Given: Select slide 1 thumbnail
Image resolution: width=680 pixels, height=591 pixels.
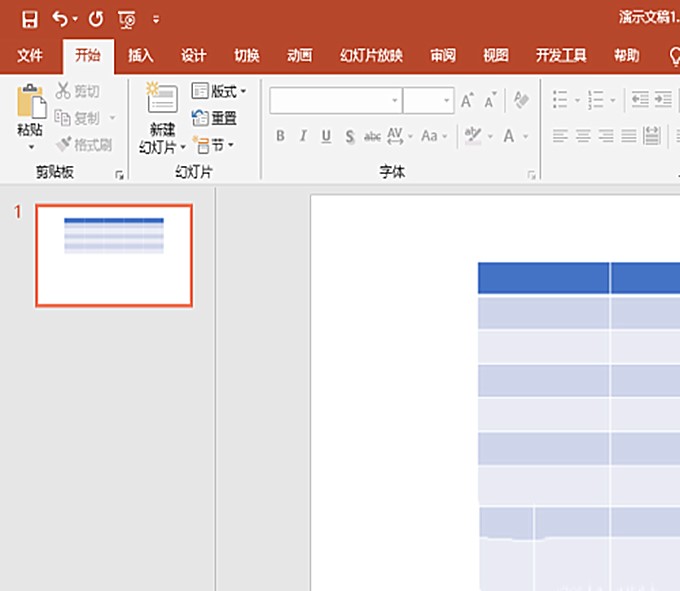Looking at the screenshot, I should (x=114, y=255).
